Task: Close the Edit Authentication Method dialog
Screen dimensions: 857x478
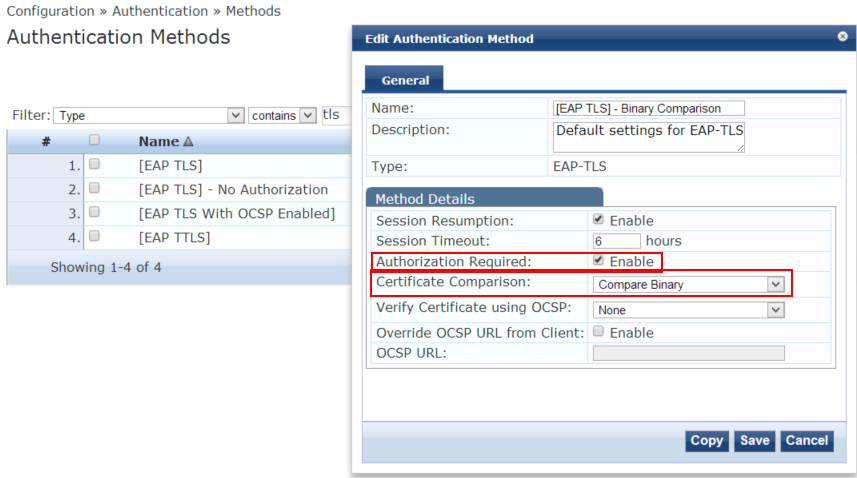Action: tap(842, 36)
